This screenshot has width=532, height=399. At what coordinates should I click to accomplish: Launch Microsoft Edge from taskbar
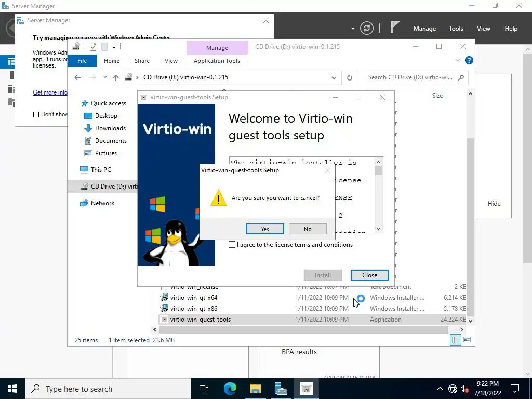pos(230,389)
